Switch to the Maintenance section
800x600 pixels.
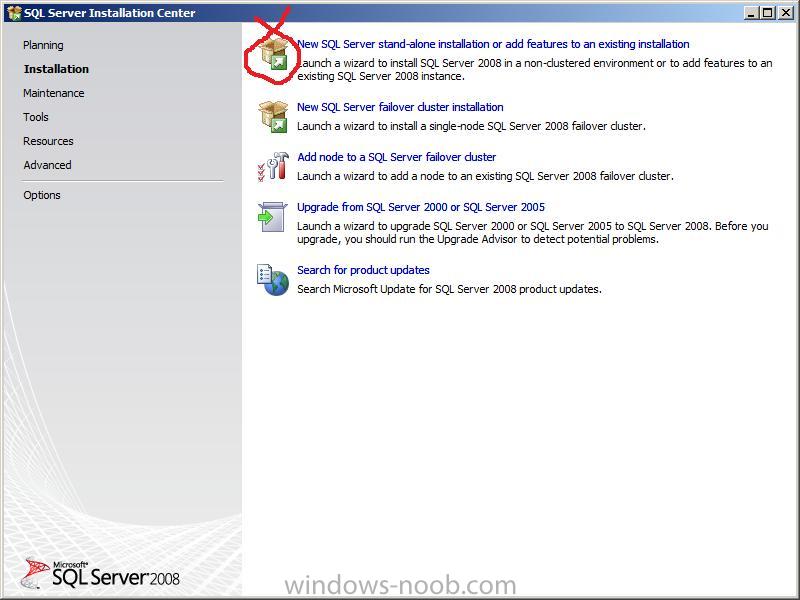(54, 93)
